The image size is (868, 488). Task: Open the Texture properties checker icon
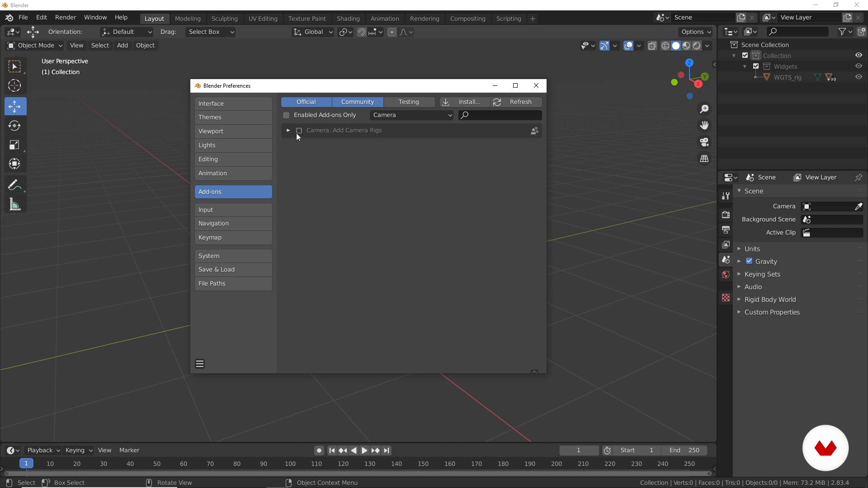click(726, 298)
